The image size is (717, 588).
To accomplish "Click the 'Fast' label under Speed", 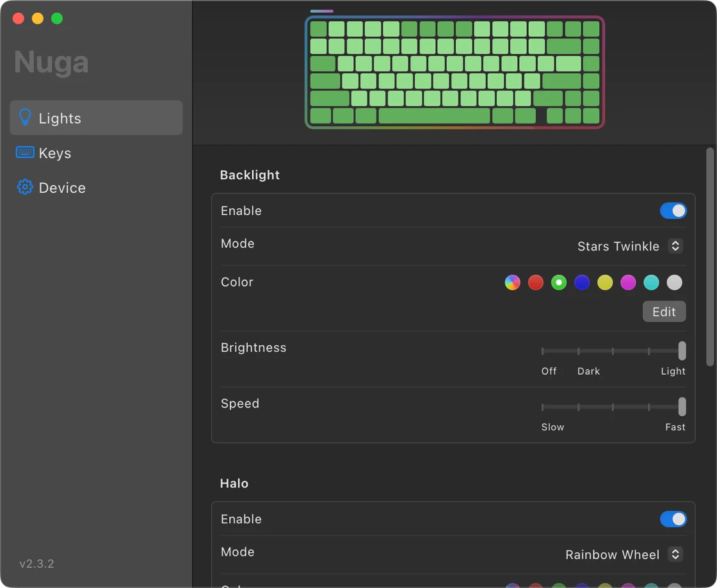I will coord(675,427).
